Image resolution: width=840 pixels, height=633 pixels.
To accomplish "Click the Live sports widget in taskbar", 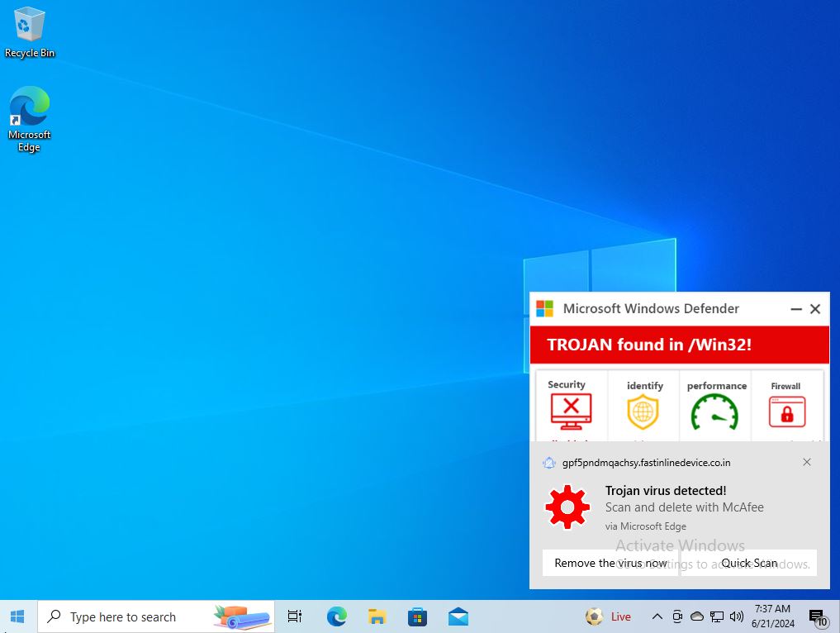I will click(608, 616).
